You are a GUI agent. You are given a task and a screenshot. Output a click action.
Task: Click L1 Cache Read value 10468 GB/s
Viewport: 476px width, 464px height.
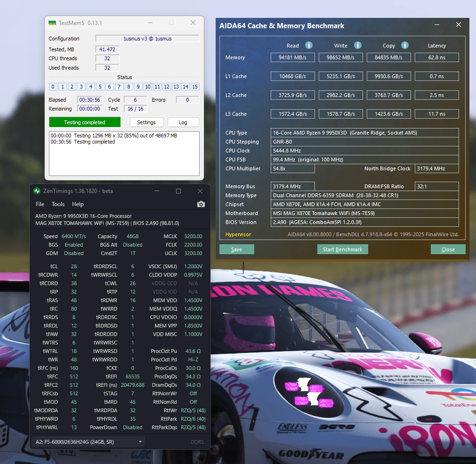point(293,76)
